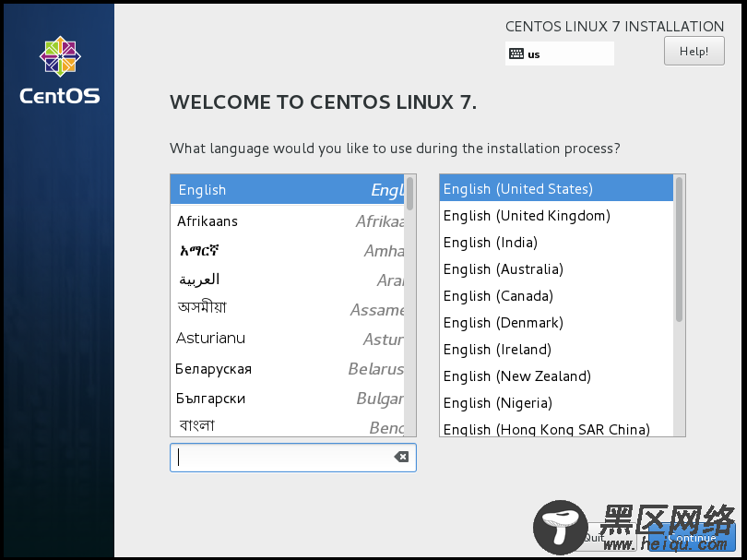The height and width of the screenshot is (560, 747).
Task: Choose English (Ireland) locale
Action: [556, 349]
